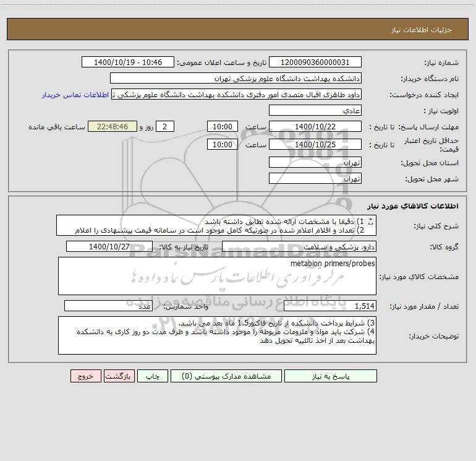Click the price validity date 1400/10/25
Screen dimensions: 476x461
(x=315, y=144)
